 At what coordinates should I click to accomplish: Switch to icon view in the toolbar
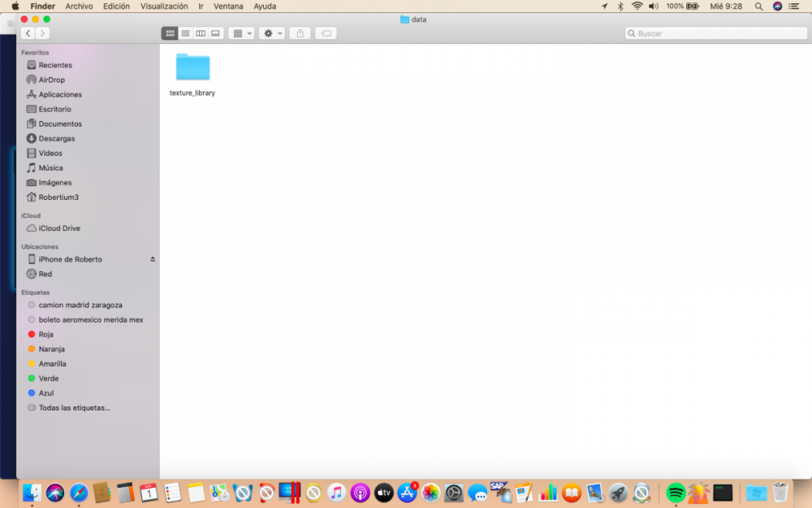click(x=170, y=33)
